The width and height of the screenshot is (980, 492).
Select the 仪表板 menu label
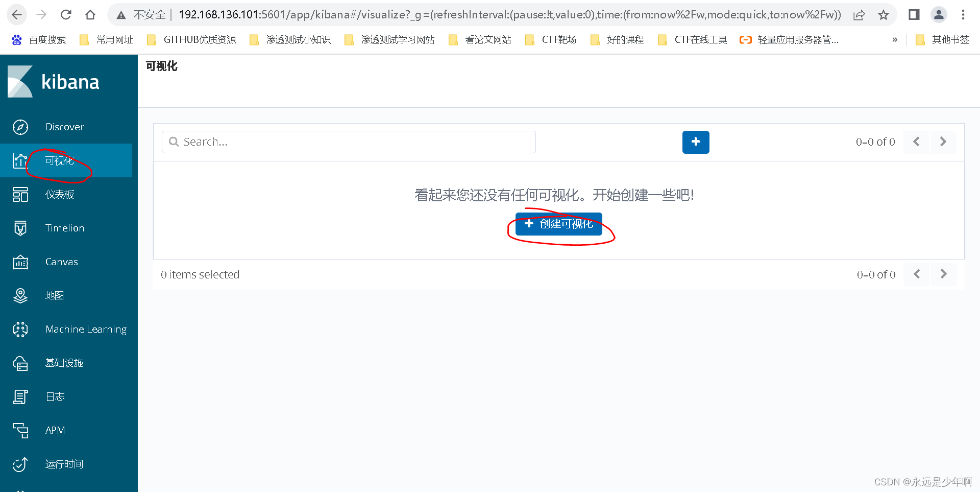click(60, 194)
